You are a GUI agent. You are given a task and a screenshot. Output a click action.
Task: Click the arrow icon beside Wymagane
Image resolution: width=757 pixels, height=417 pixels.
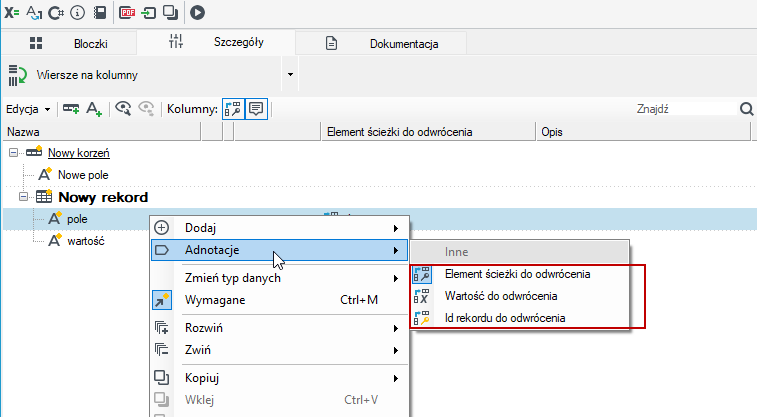[161, 300]
